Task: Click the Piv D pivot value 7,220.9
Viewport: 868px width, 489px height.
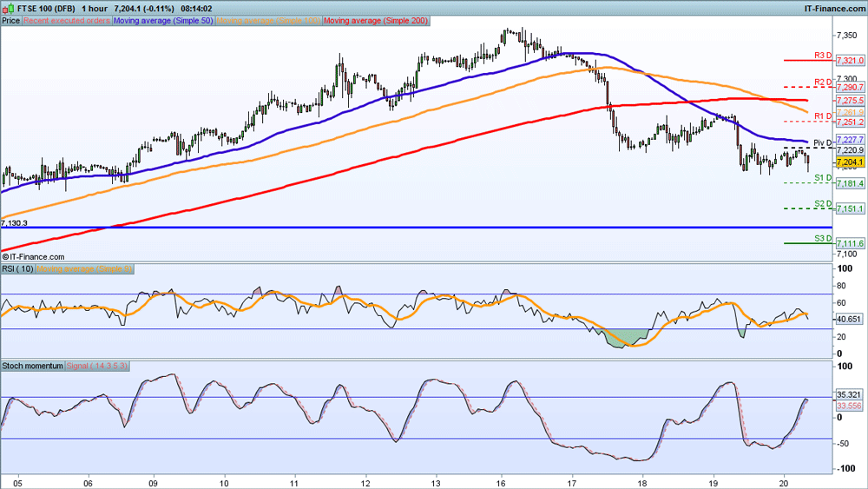Action: (x=850, y=150)
